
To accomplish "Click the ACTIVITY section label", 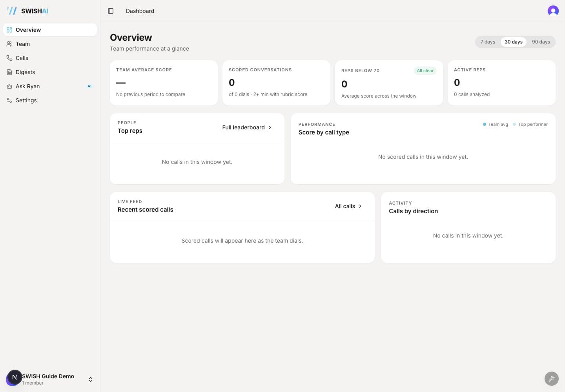I will click(x=401, y=203).
